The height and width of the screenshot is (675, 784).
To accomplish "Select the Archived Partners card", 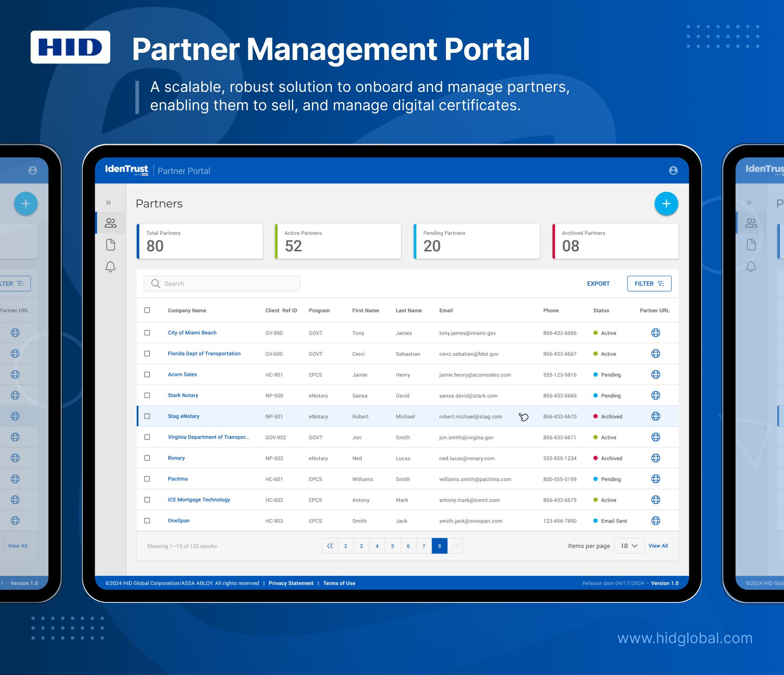I will [x=615, y=241].
